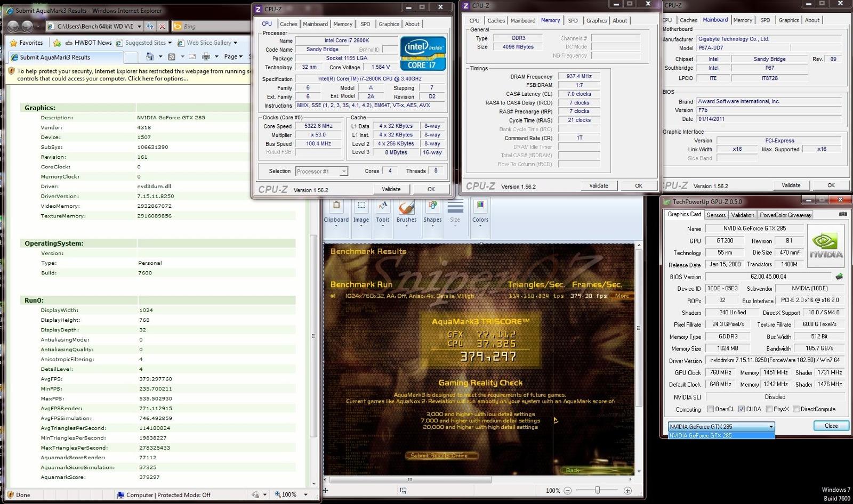Click the IE forward navigation button
This screenshot has width=853, height=504.
28,26
